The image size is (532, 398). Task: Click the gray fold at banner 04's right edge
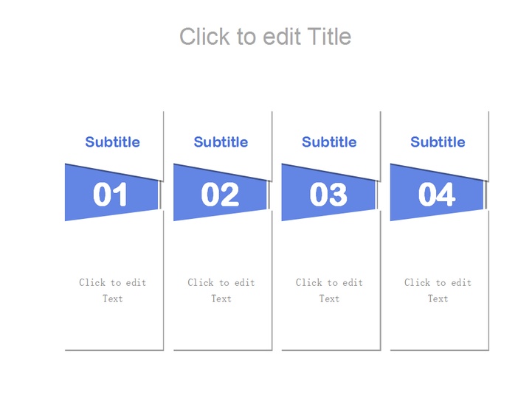(x=486, y=195)
